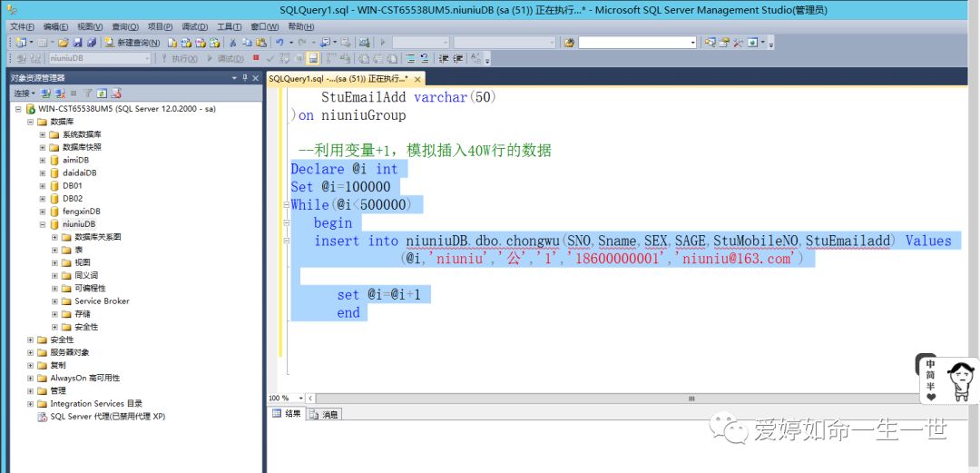
Task: Click the Save All icon
Action: pyautogui.click(x=92, y=43)
